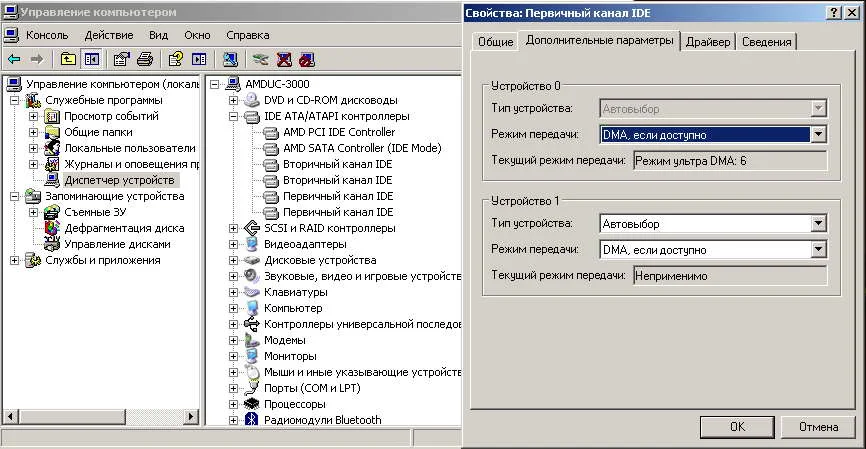Screen dimensions: 866x449
Task: Click the Up one level folder icon
Action: pos(69,59)
